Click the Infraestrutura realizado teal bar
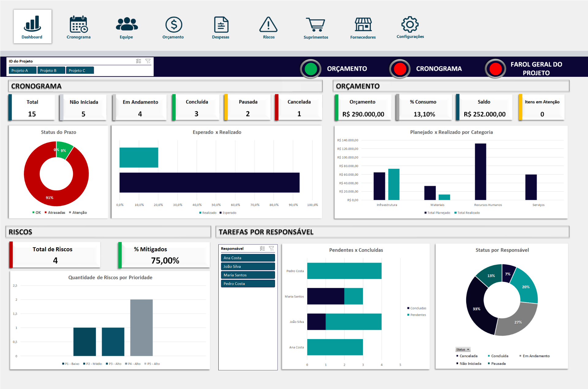The image size is (588, 389). point(394,184)
